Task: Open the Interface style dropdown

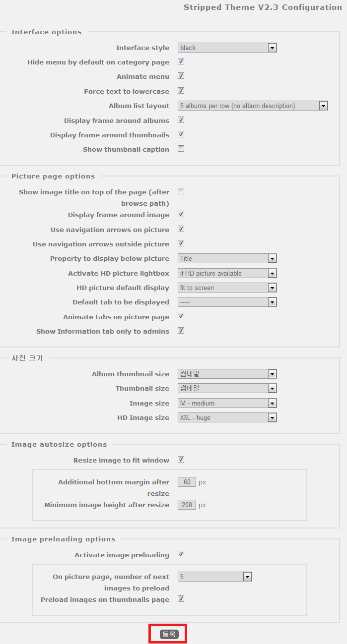Action: pyautogui.click(x=227, y=48)
